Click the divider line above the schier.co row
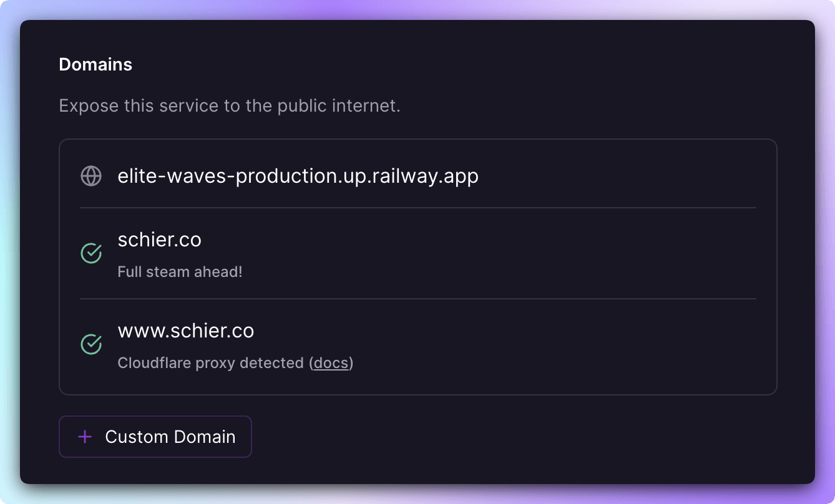The height and width of the screenshot is (504, 835). pos(417,208)
